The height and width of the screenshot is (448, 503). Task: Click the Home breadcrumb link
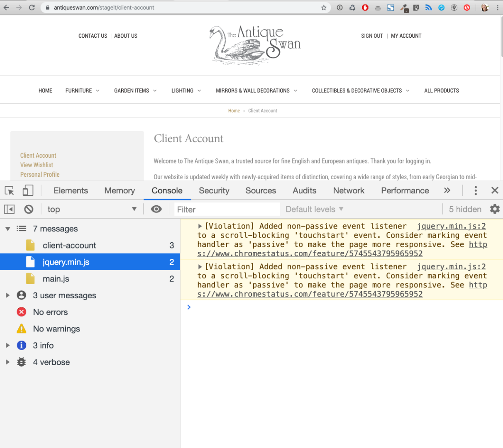[234, 111]
